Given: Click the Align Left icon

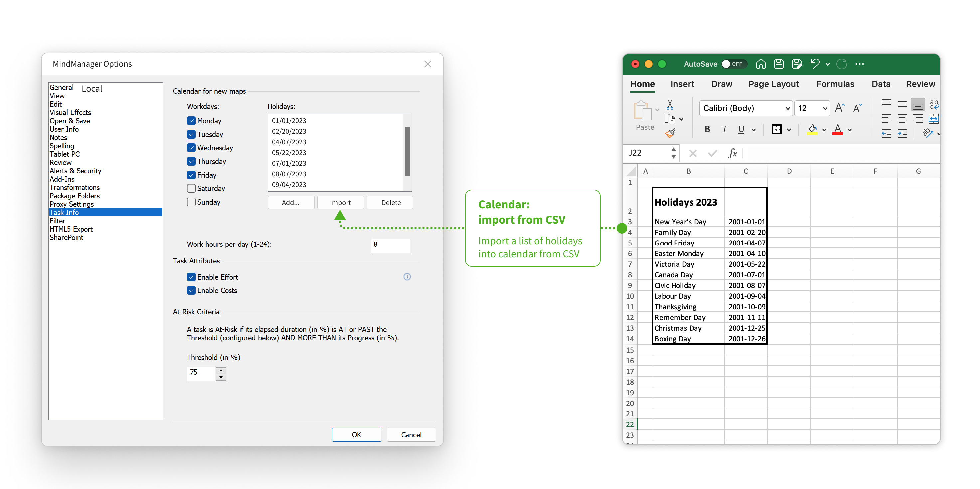Looking at the screenshot, I should click(886, 119).
